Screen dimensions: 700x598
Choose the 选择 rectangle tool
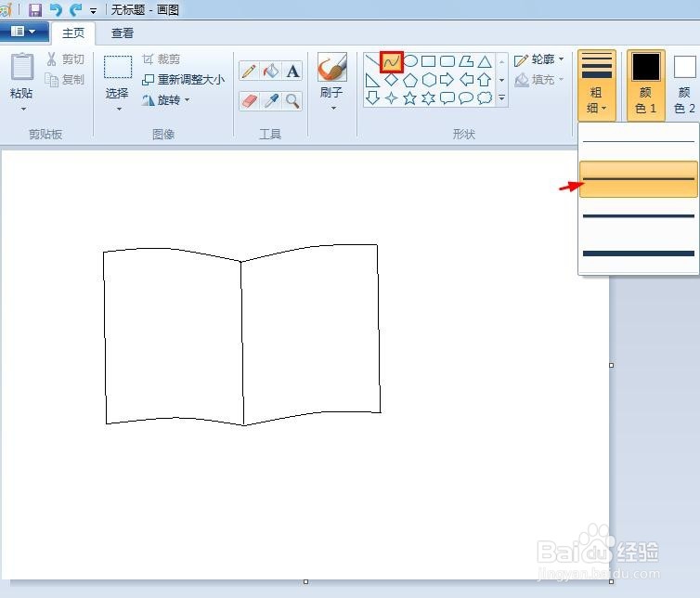point(118,67)
